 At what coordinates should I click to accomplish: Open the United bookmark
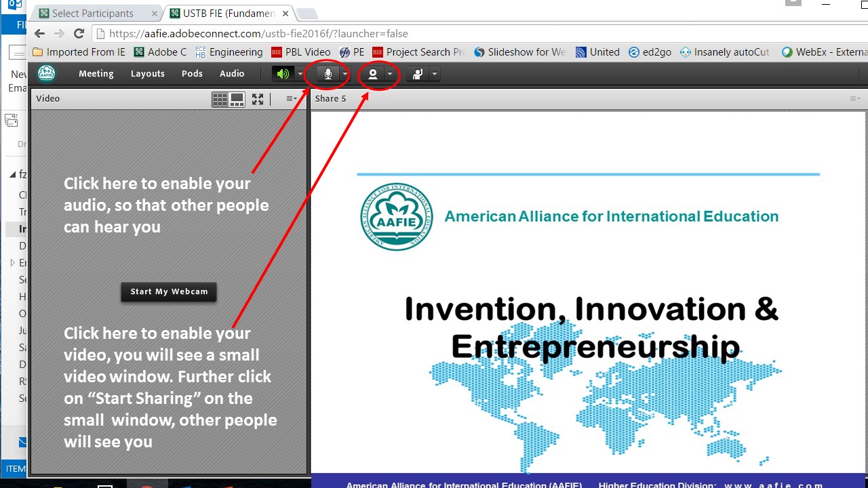pos(597,52)
